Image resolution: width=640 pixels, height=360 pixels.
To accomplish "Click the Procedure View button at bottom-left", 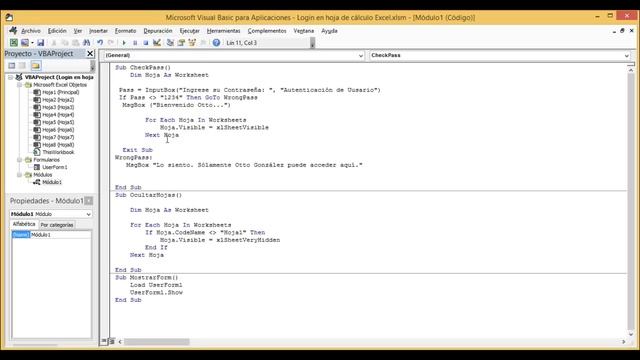I will 104,341.
